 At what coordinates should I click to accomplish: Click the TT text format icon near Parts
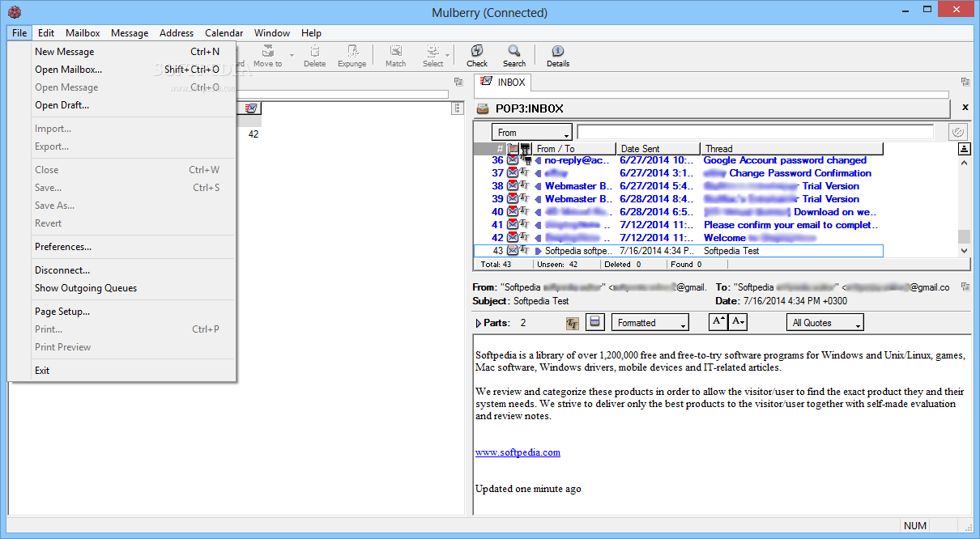[x=573, y=323]
